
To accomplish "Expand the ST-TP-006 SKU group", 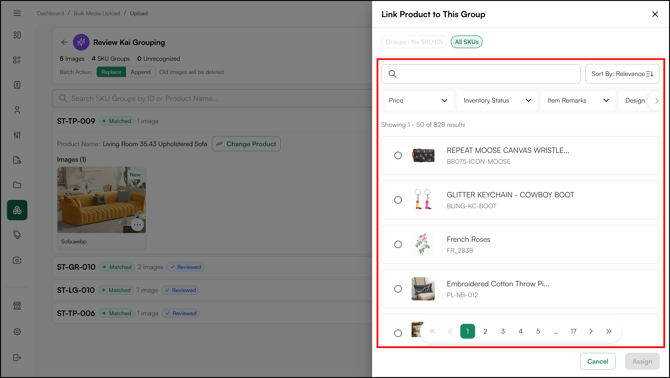I will click(212, 313).
